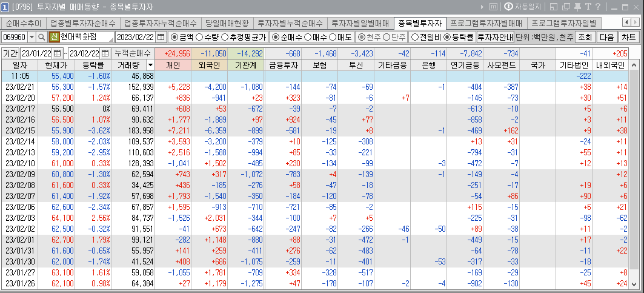The height and width of the screenshot is (293, 644).
Task: Click the stock code search magnifier icon
Action: pos(42,37)
